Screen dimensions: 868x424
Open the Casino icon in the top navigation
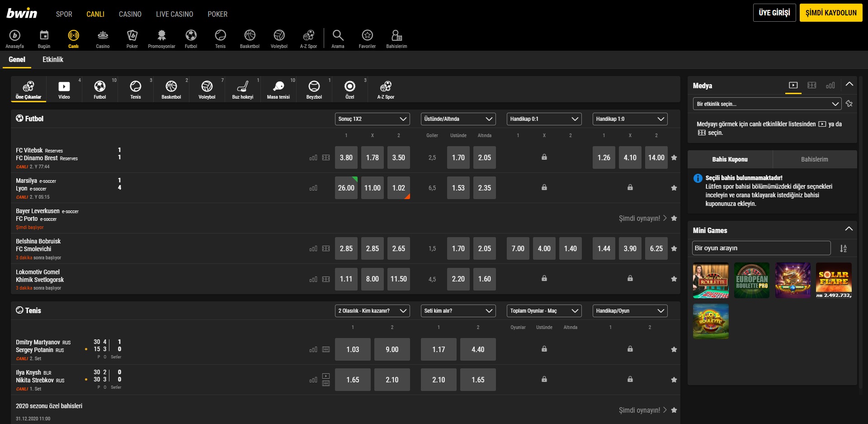coord(103,39)
